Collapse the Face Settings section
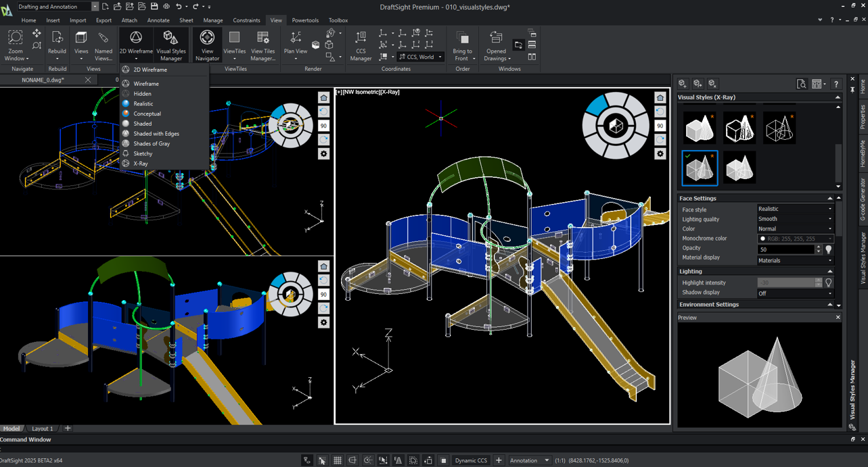 click(830, 198)
